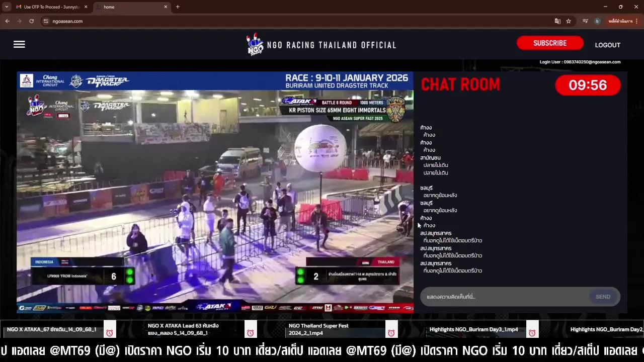
Task: Click the scrolling @MT69 ticker text
Action: (x=322, y=350)
